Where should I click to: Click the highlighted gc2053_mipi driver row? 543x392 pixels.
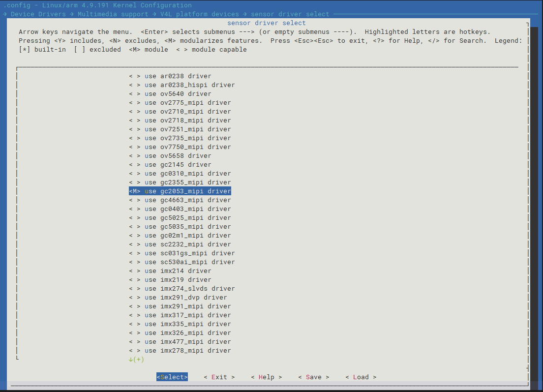coord(180,191)
